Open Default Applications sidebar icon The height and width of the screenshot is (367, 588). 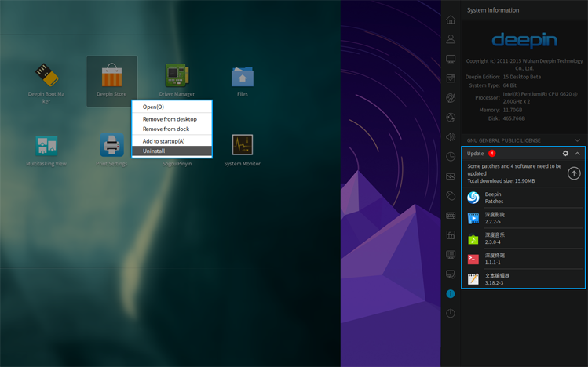coord(451,78)
